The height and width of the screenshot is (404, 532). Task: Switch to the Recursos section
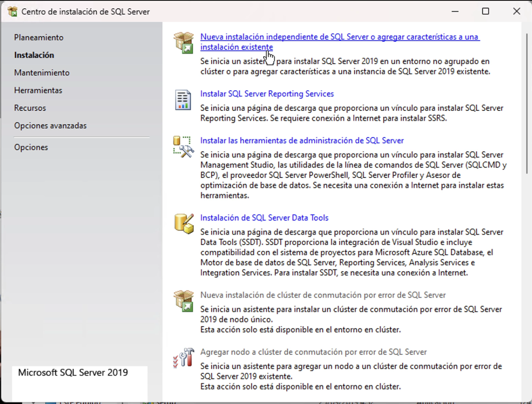pyautogui.click(x=30, y=108)
